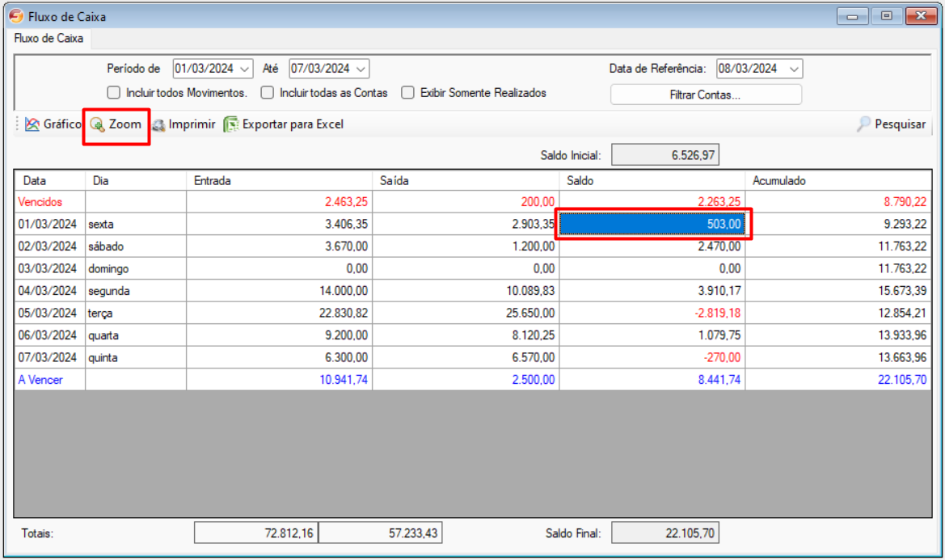Click the Saída column header
The image size is (945, 560).
click(466, 181)
